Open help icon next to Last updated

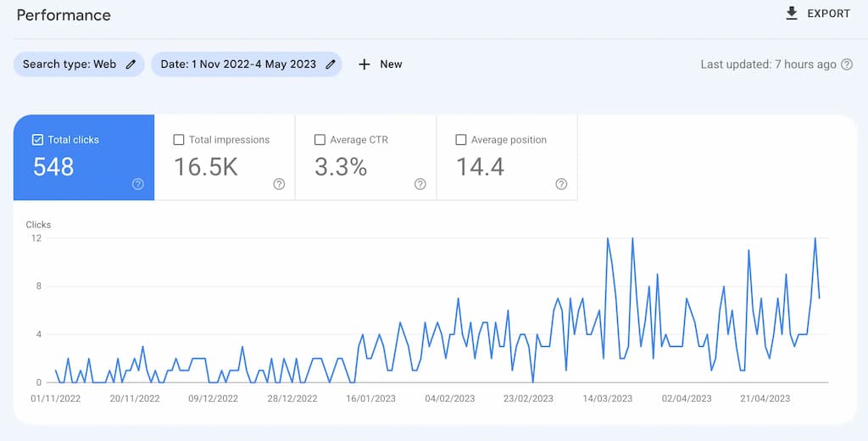pyautogui.click(x=846, y=64)
